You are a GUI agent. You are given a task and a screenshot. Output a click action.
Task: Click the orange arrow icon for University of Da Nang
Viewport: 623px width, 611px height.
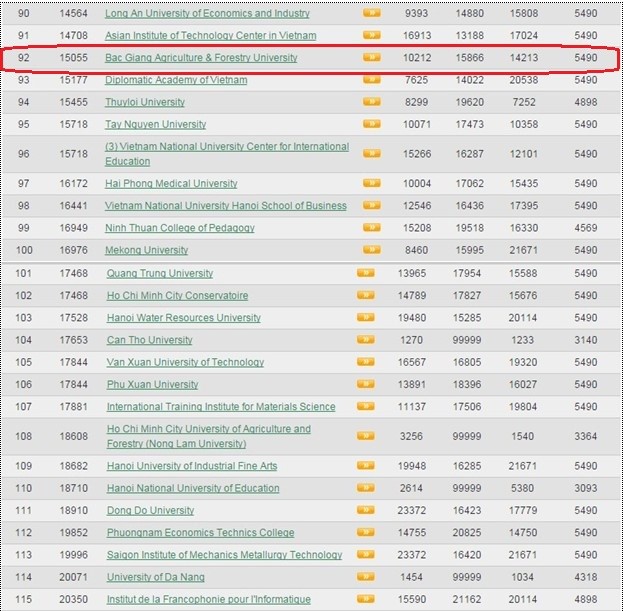[x=366, y=576]
